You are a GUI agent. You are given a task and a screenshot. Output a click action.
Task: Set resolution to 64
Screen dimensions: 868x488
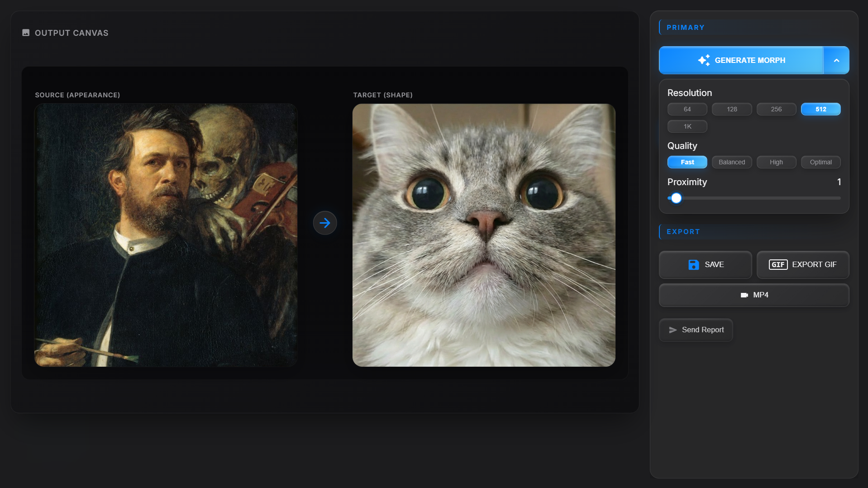click(687, 109)
